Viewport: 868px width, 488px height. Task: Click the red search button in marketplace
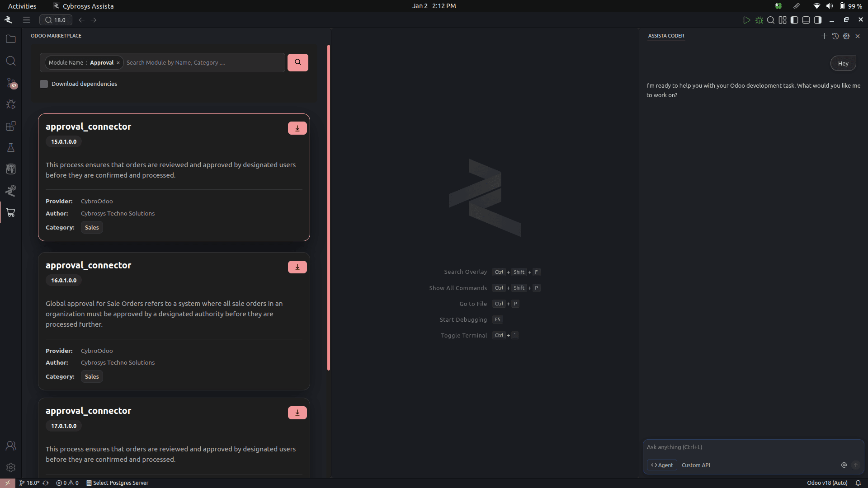[x=297, y=62]
